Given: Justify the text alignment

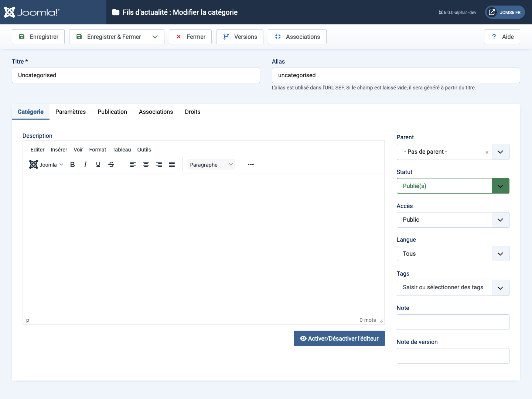Looking at the screenshot, I should click(x=172, y=165).
